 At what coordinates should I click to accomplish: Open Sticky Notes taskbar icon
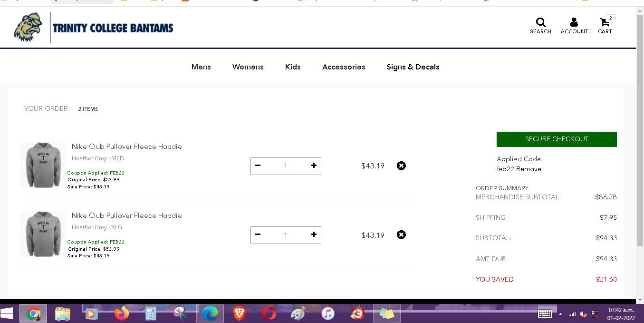click(386, 313)
